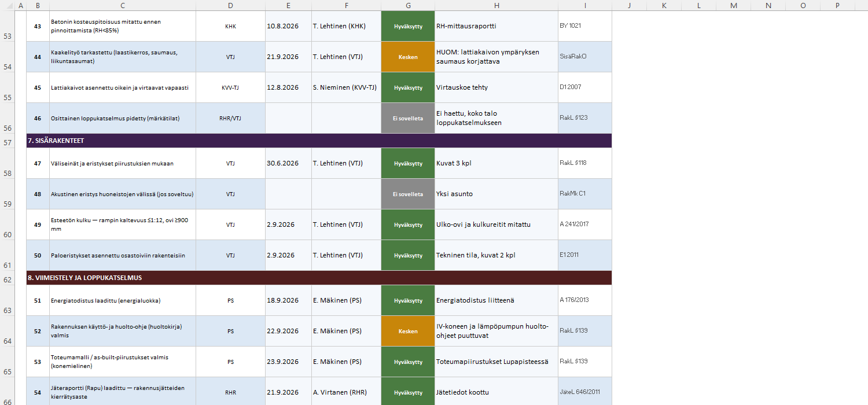
Task: Click the green Hyväksytty status for item 53
Action: 408,362
